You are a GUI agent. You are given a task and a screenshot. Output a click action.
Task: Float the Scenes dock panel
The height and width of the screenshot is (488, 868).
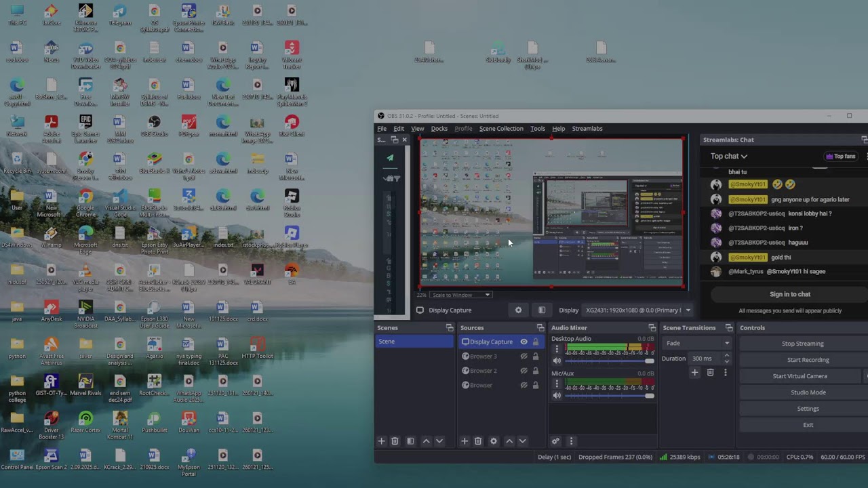[x=450, y=328]
